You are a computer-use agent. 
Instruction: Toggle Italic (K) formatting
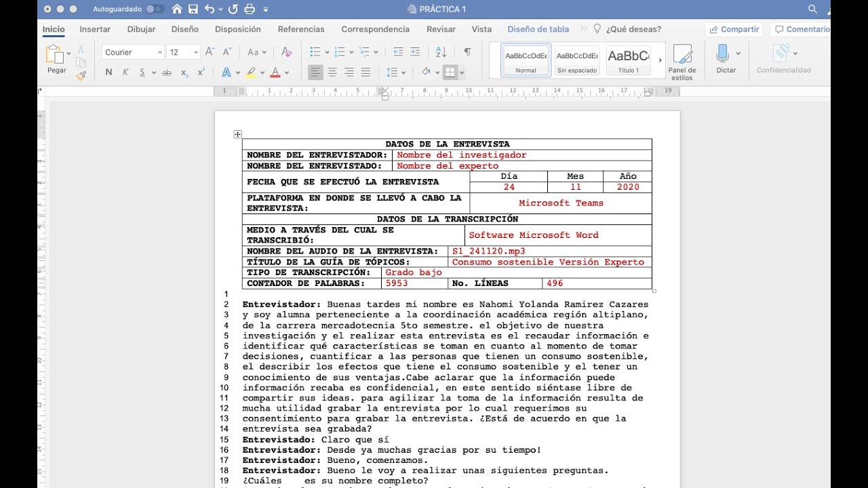click(x=125, y=73)
